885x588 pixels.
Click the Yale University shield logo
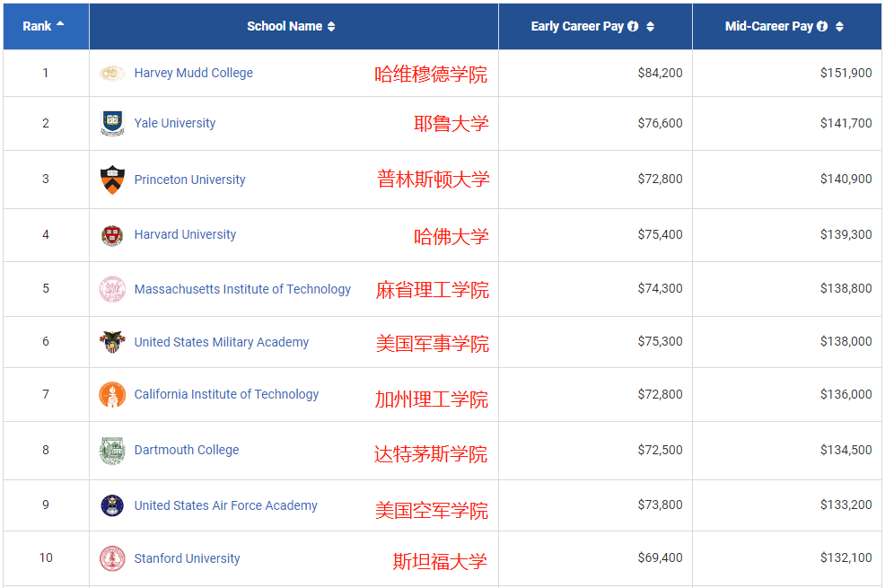click(x=112, y=123)
